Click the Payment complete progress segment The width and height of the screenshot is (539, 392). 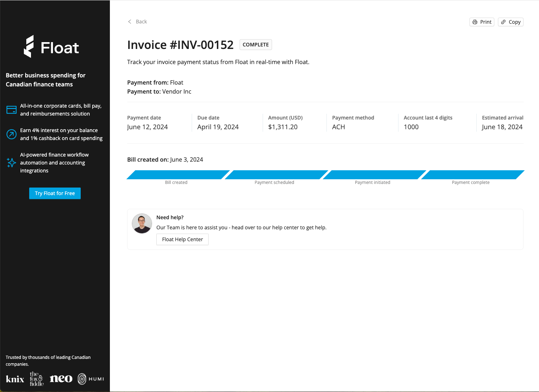(x=473, y=175)
